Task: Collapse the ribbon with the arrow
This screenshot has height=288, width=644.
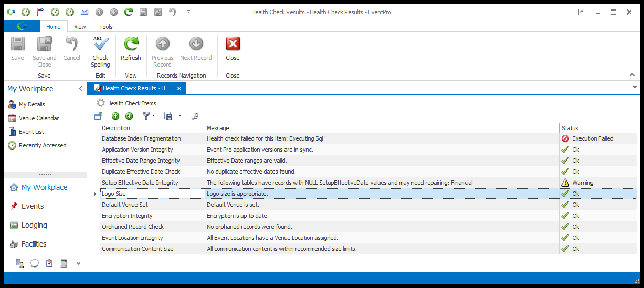Action: (631, 75)
